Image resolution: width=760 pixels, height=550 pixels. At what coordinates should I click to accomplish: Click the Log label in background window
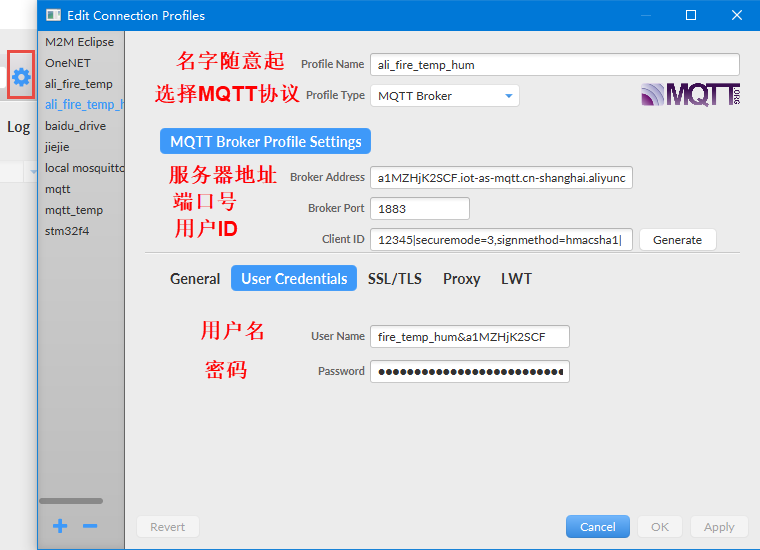click(18, 127)
